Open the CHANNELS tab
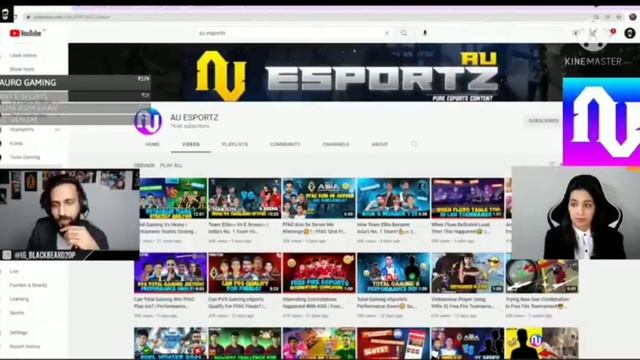 336,144
